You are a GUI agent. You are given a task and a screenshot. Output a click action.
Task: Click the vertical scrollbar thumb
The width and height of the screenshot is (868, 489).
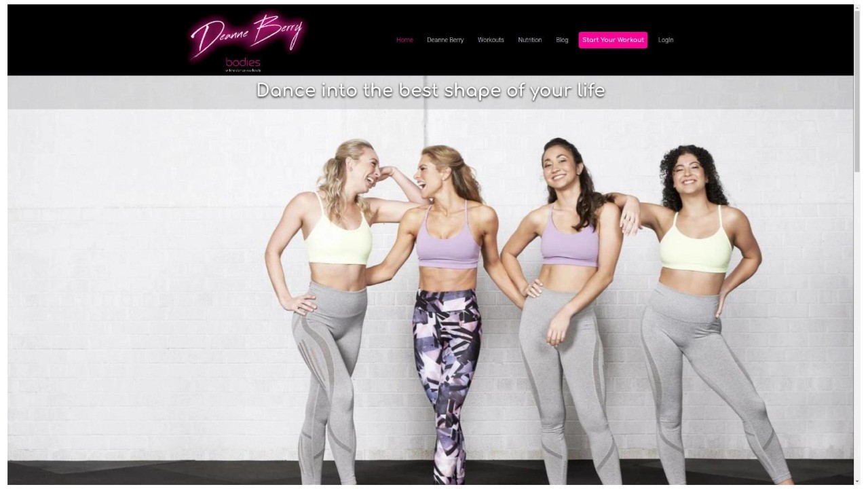(x=857, y=92)
